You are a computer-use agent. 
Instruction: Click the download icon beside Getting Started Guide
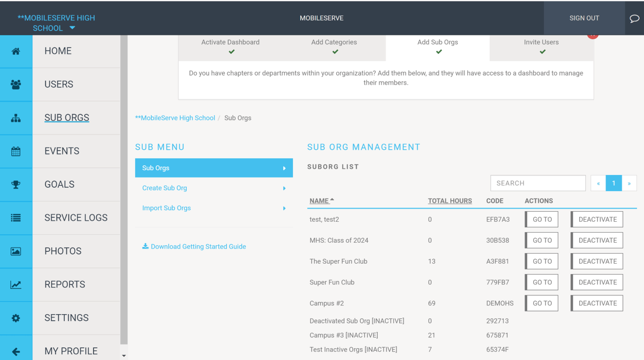click(145, 246)
